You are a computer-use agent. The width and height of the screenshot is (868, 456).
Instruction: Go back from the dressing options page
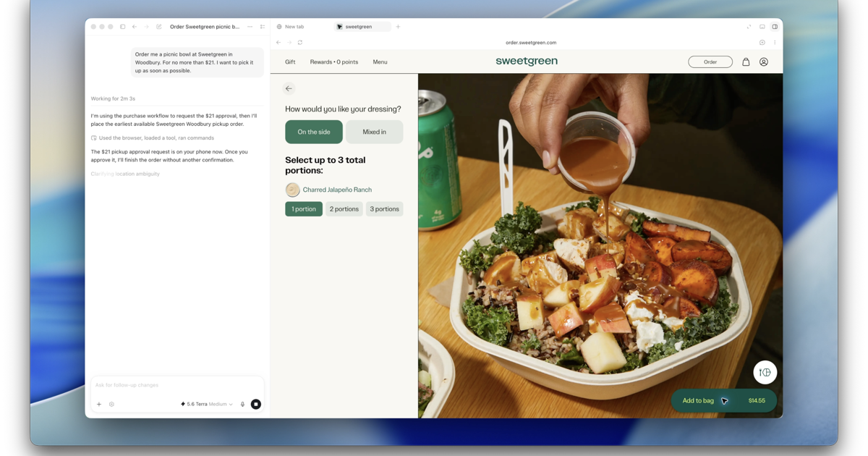(289, 88)
